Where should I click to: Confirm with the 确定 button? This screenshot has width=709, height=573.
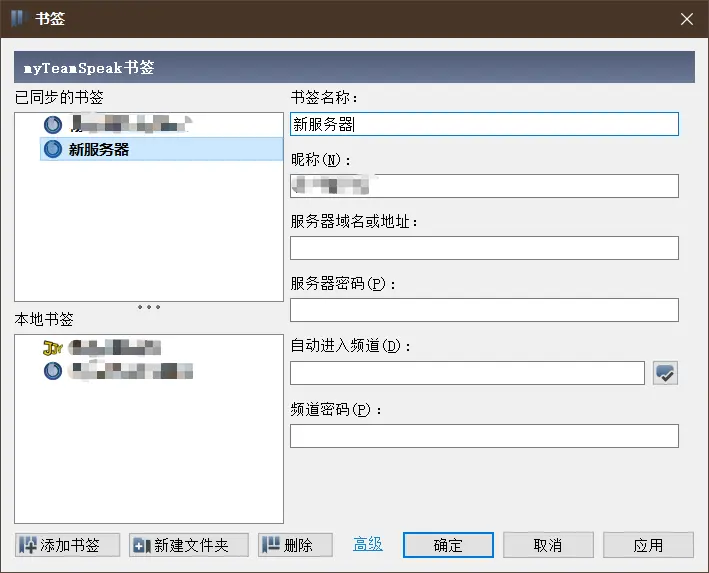(x=448, y=545)
